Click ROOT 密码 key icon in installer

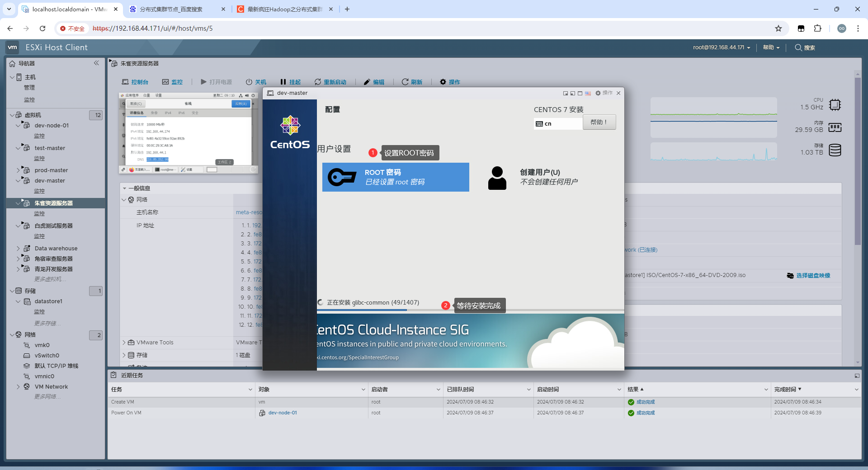[x=342, y=177]
